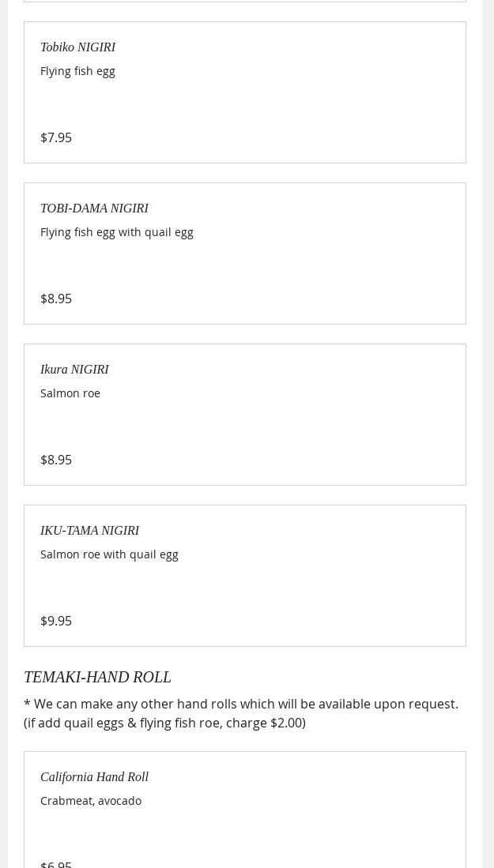Click the 'Salmon roe' description under Ikura
Image resolution: width=494 pixels, height=868 pixels.
[x=70, y=393]
